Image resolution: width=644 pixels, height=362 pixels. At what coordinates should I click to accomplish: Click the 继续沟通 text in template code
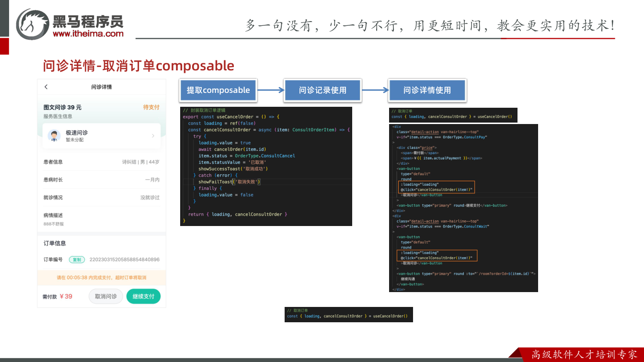pos(408,279)
